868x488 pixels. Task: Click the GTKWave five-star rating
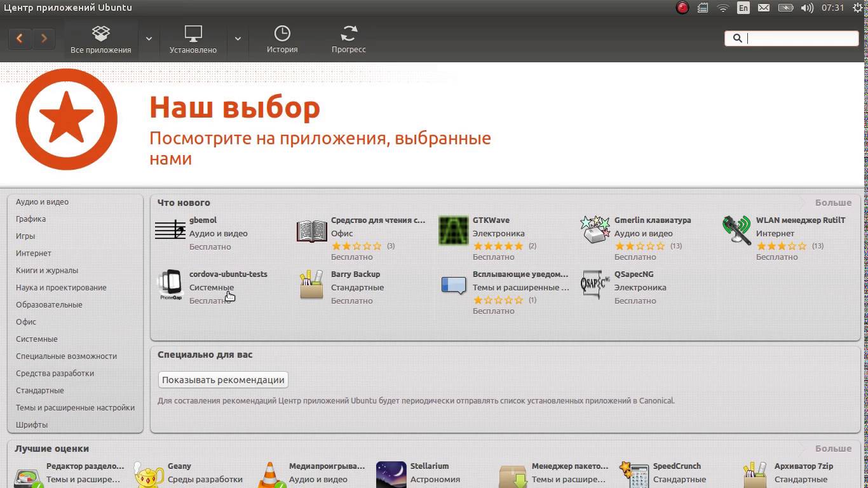pos(498,246)
